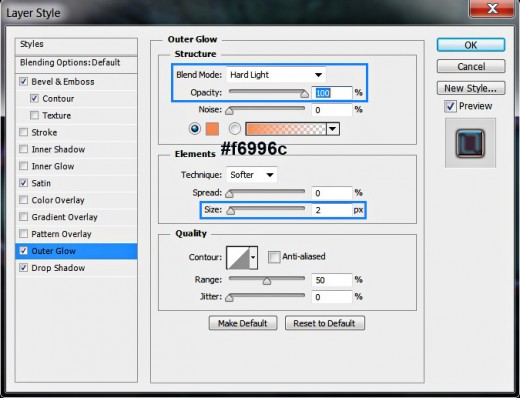Open the Styles panel entry
This screenshot has height=398, width=520.
[76, 45]
